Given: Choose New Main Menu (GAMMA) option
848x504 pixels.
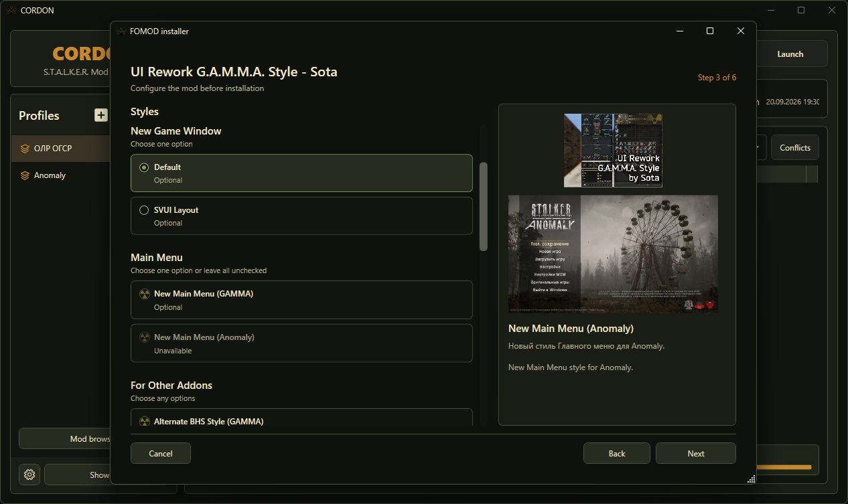Looking at the screenshot, I should pyautogui.click(x=301, y=300).
